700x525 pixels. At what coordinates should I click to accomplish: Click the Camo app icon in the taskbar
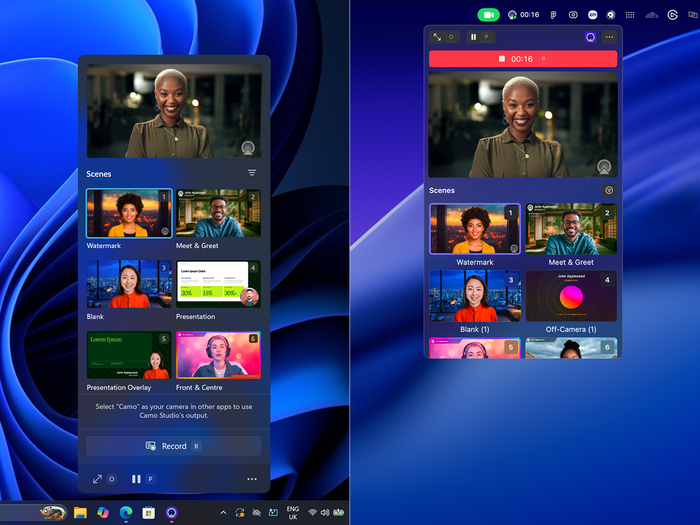click(x=171, y=512)
